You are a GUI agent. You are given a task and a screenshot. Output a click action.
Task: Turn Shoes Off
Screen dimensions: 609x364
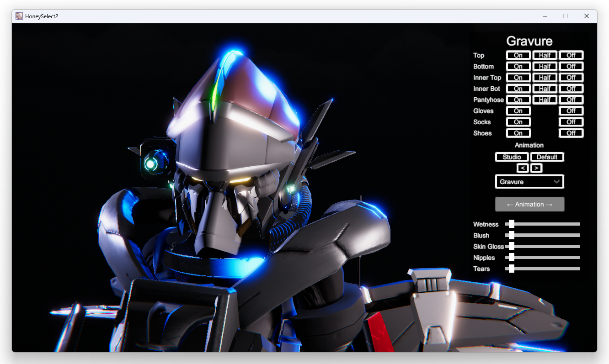point(571,133)
